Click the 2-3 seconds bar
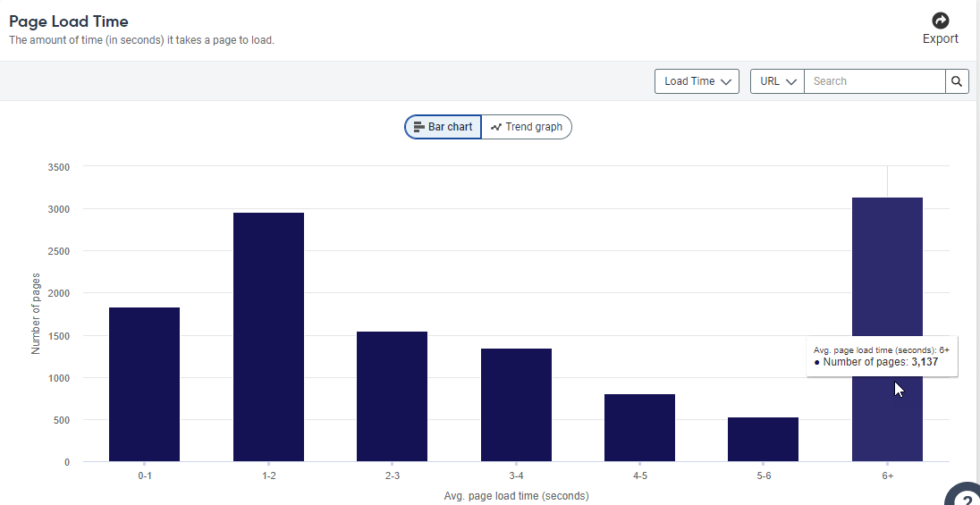The width and height of the screenshot is (980, 505). pos(393,396)
